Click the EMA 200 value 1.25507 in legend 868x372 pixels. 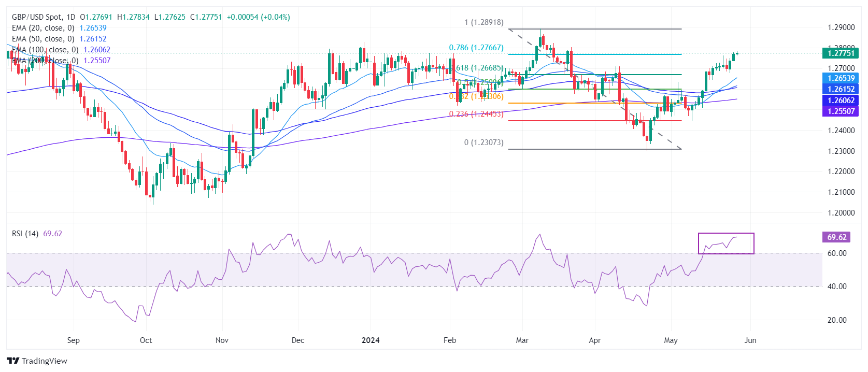click(x=97, y=61)
